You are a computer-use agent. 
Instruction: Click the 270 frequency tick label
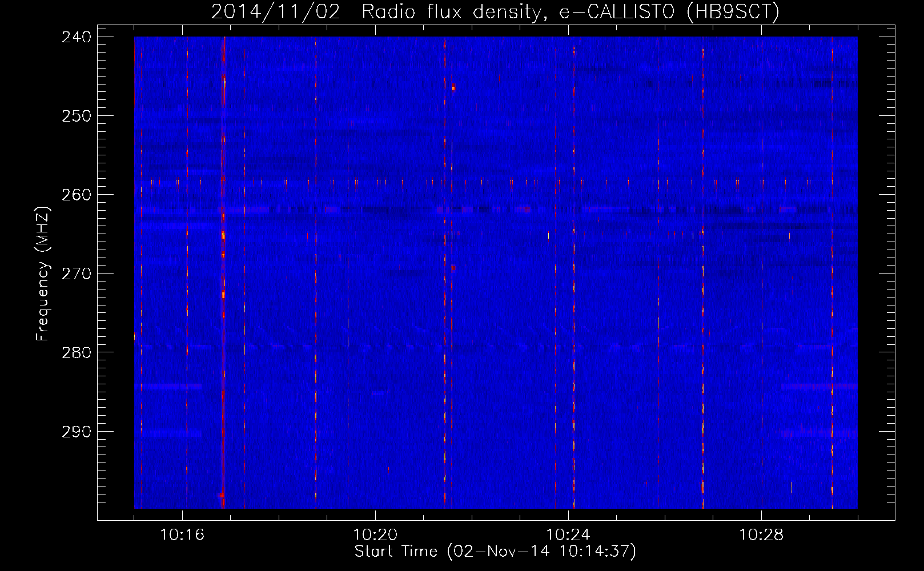76,274
